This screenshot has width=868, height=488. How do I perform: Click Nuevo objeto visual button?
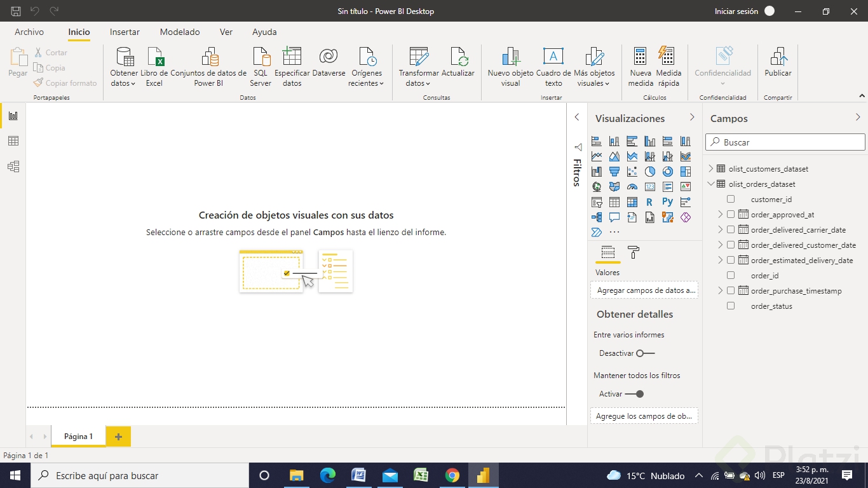pyautogui.click(x=511, y=67)
